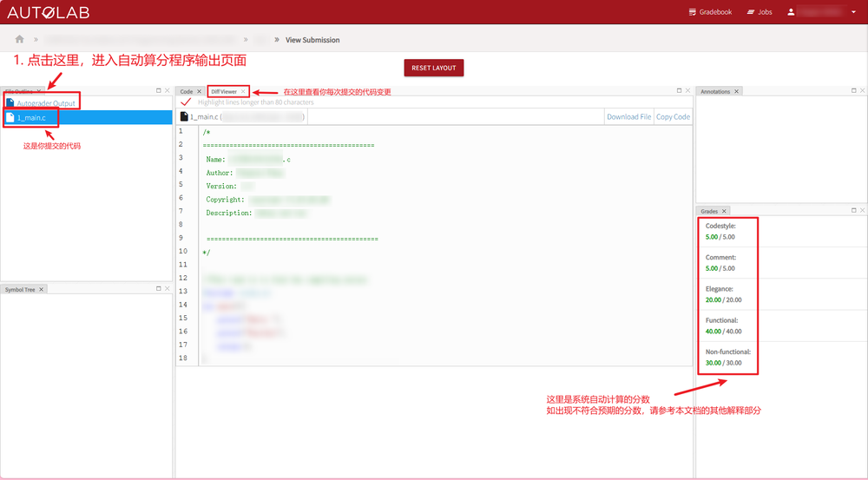Maximize the Grades panel
Viewport: 868px width, 480px height.
click(x=853, y=210)
